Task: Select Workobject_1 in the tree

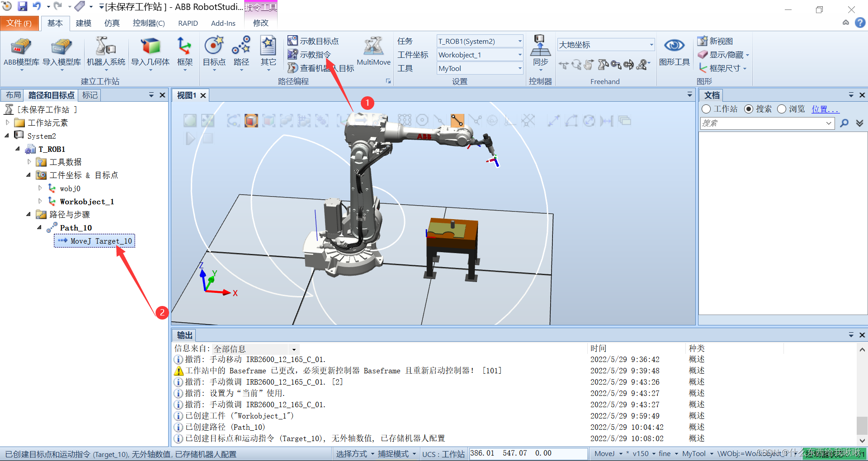Action: (87, 202)
